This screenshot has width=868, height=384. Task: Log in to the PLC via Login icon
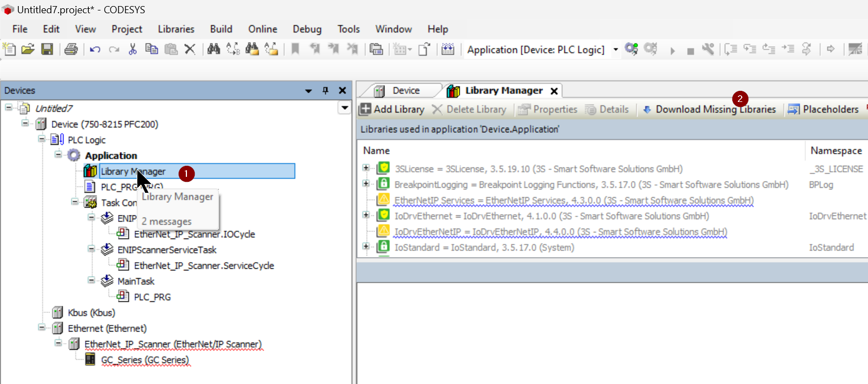point(631,49)
